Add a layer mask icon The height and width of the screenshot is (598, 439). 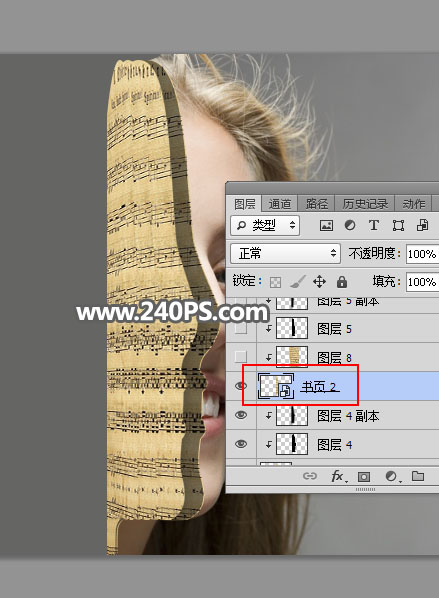[x=364, y=476]
